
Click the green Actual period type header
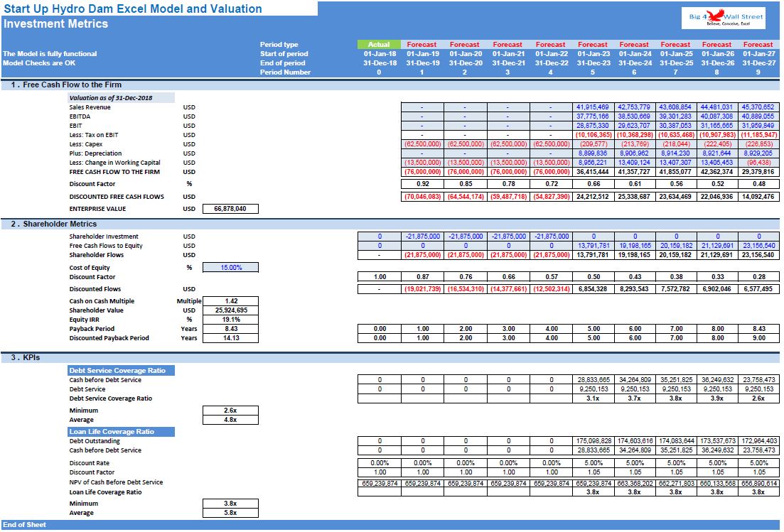pos(379,45)
